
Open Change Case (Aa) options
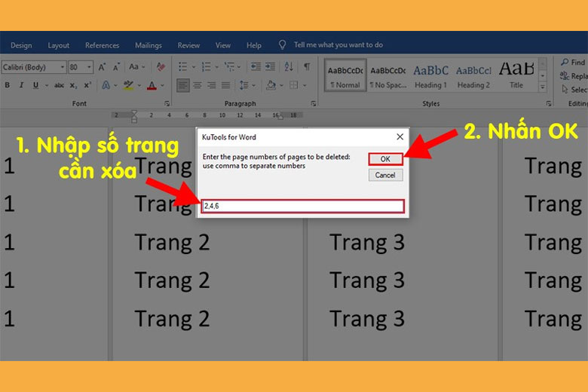pos(136,67)
